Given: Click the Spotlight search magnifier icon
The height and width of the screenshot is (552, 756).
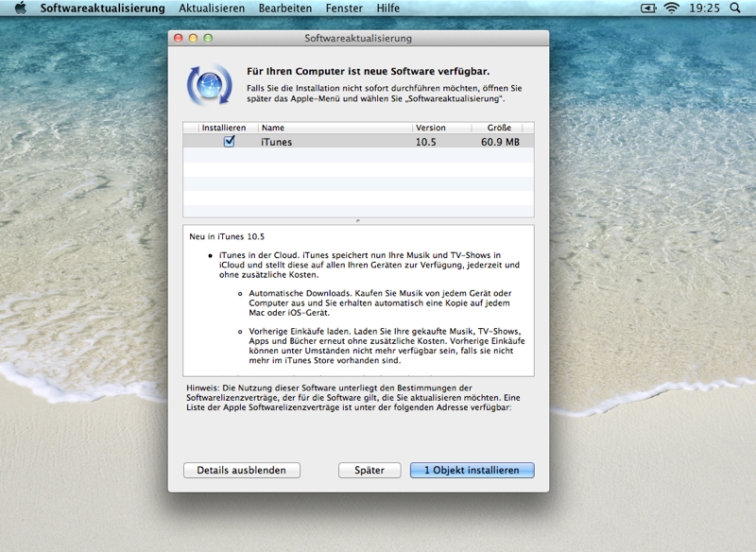Looking at the screenshot, I should coord(735,8).
